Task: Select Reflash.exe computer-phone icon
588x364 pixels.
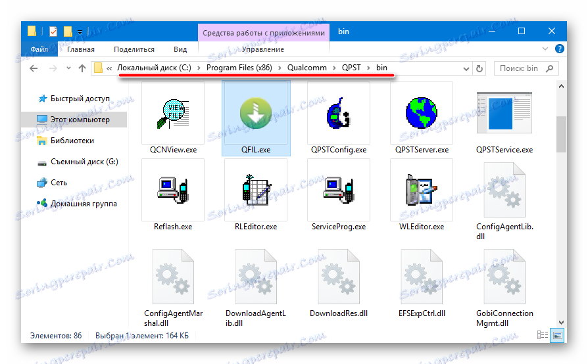Action: click(x=173, y=190)
